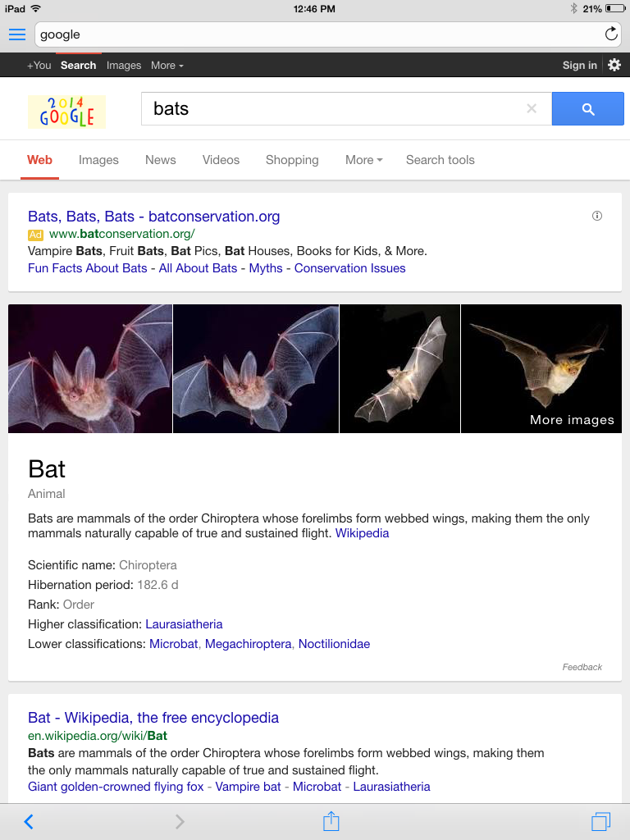Open the More images thumbnail

pos(541,369)
